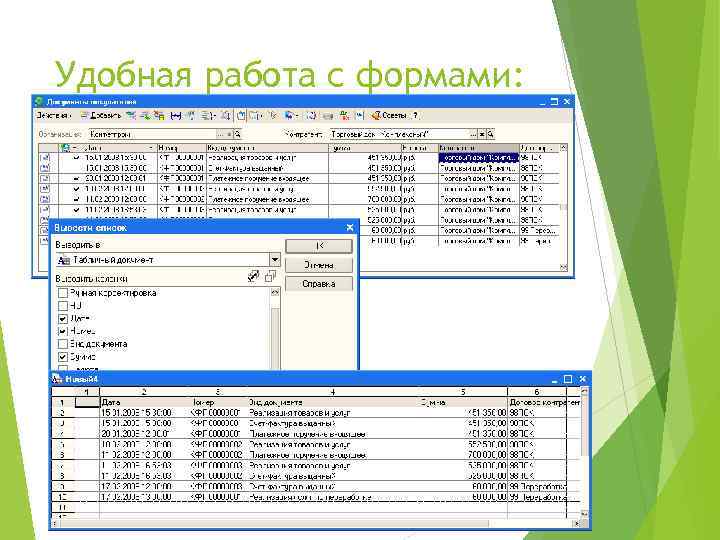Open the Советы tips button
720x540 pixels.
(389, 115)
